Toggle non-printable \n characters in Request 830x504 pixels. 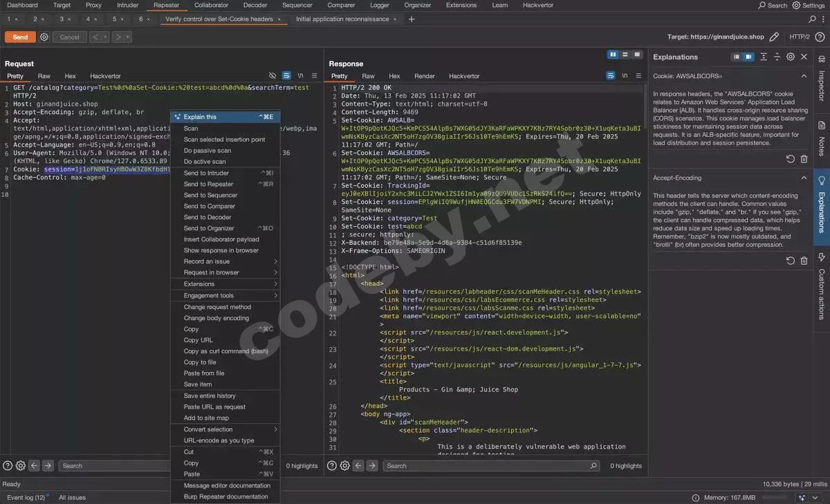tap(300, 75)
